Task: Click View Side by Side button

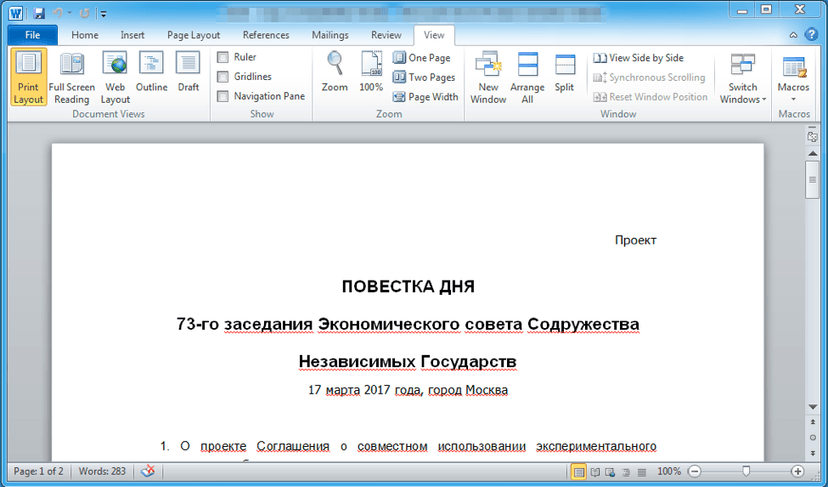Action: tap(638, 58)
